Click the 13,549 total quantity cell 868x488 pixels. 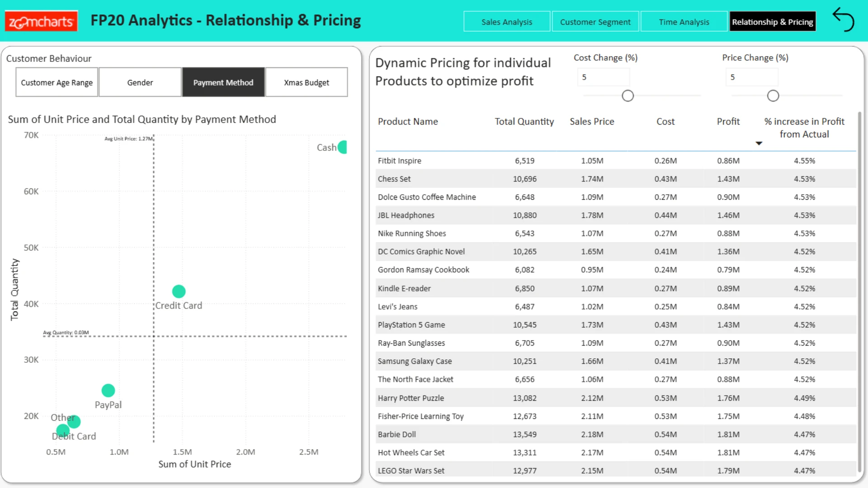click(524, 434)
